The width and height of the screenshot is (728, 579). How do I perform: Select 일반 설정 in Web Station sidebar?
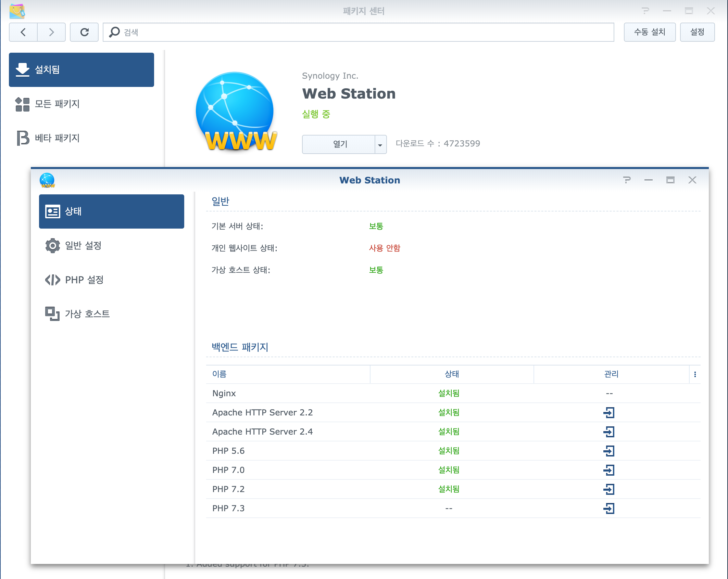[x=83, y=245]
